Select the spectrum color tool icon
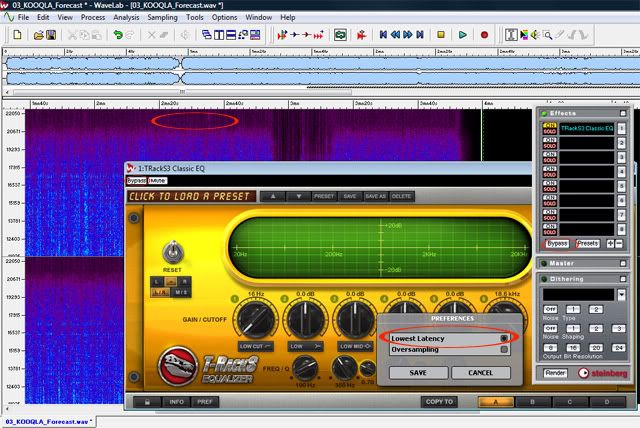640x428 pixels. (524, 35)
